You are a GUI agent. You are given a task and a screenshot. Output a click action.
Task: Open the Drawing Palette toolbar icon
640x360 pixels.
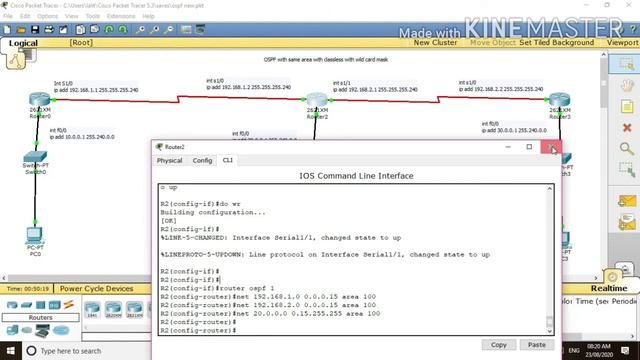pos(186,29)
